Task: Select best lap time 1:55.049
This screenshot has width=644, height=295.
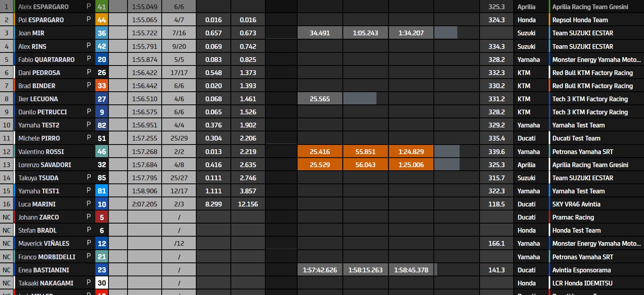Action: click(145, 7)
